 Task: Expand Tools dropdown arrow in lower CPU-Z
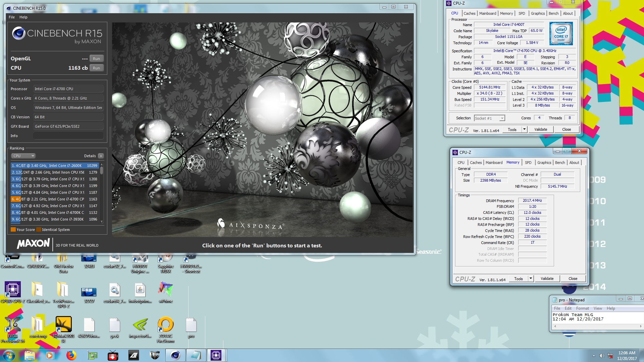click(531, 279)
